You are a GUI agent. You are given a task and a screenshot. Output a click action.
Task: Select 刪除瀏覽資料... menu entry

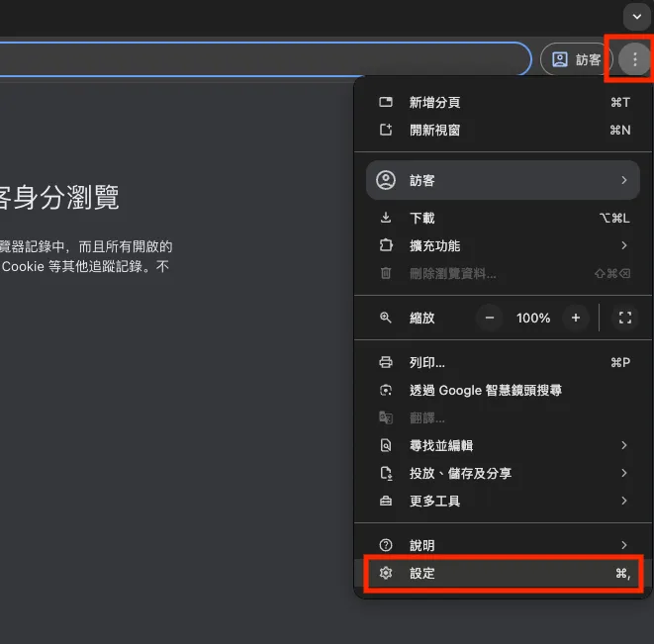tap(503, 274)
